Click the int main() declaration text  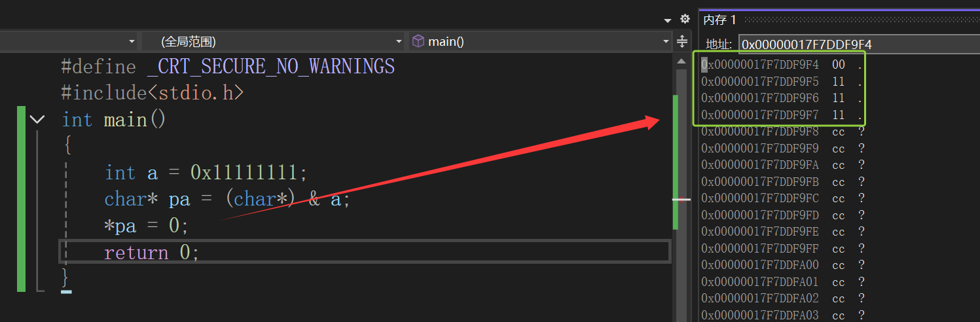(x=114, y=120)
